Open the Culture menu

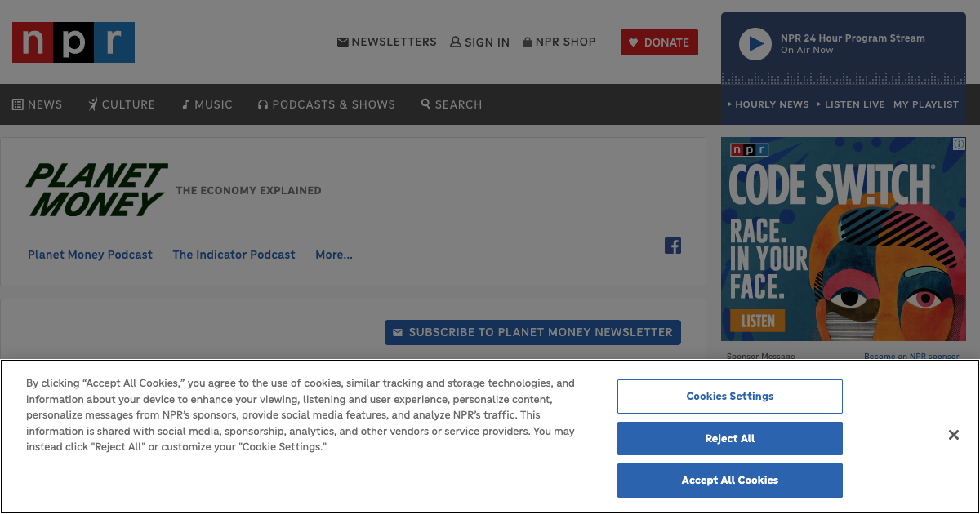click(122, 104)
